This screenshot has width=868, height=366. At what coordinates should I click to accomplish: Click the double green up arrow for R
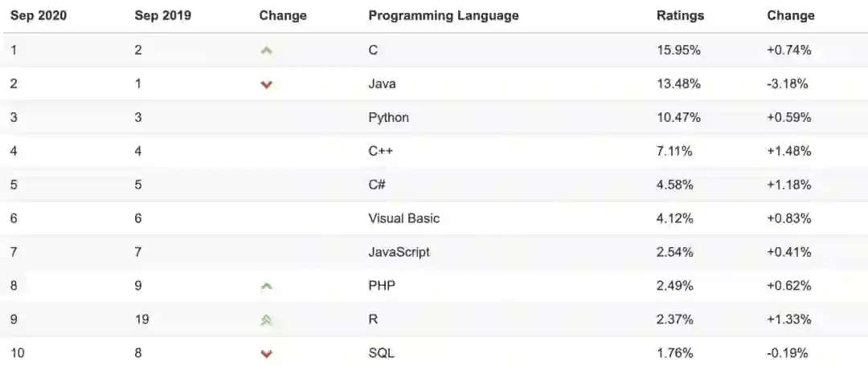point(267,319)
